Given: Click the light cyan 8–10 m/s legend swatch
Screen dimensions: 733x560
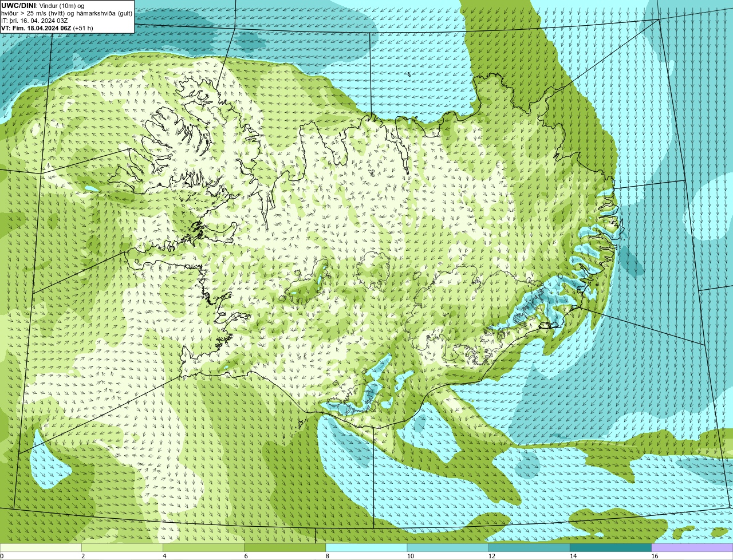Looking at the screenshot, I should coord(366,548).
